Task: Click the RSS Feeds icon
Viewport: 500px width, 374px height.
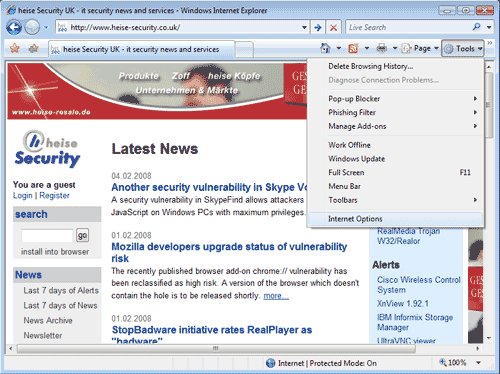Action: (353, 49)
